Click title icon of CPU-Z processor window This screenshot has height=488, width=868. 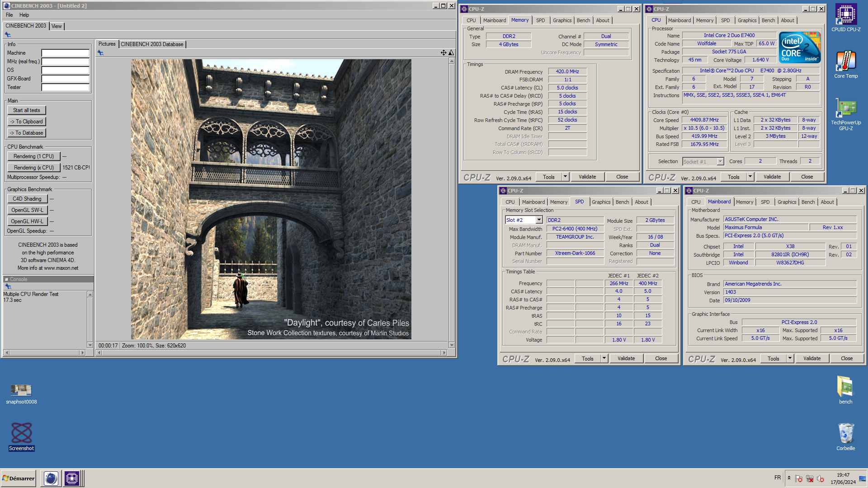click(649, 9)
